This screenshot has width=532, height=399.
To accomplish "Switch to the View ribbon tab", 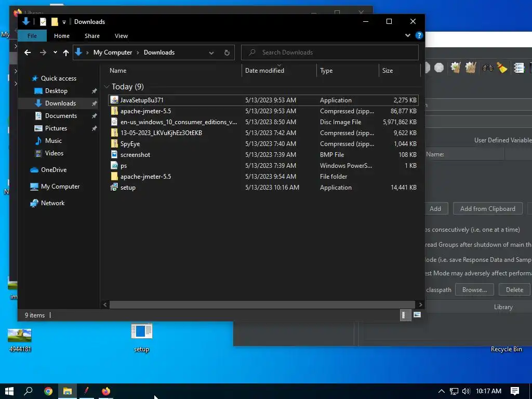I will (x=121, y=36).
